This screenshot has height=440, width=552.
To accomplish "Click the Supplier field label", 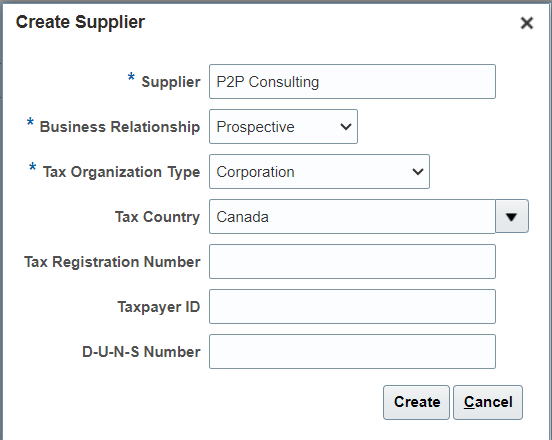I will point(171,82).
